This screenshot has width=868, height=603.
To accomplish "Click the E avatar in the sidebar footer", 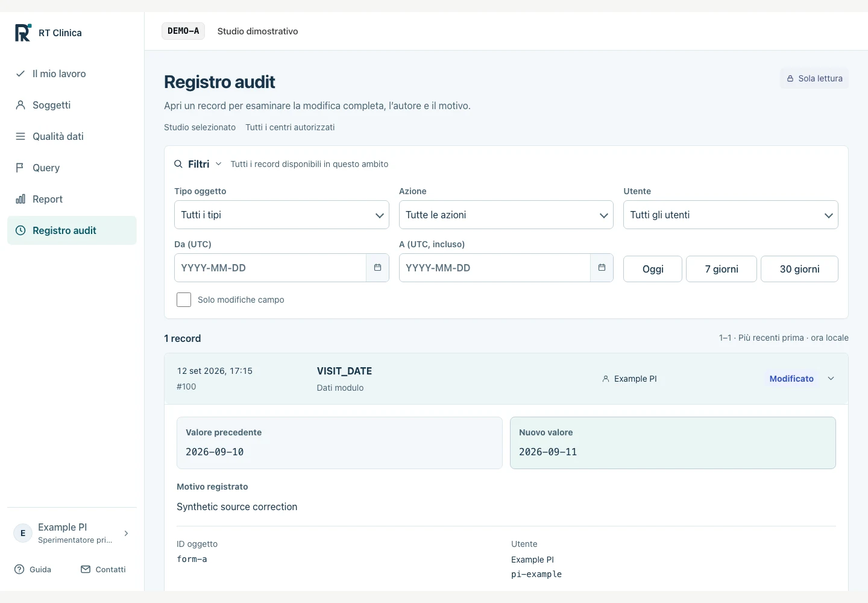I will pos(23,533).
